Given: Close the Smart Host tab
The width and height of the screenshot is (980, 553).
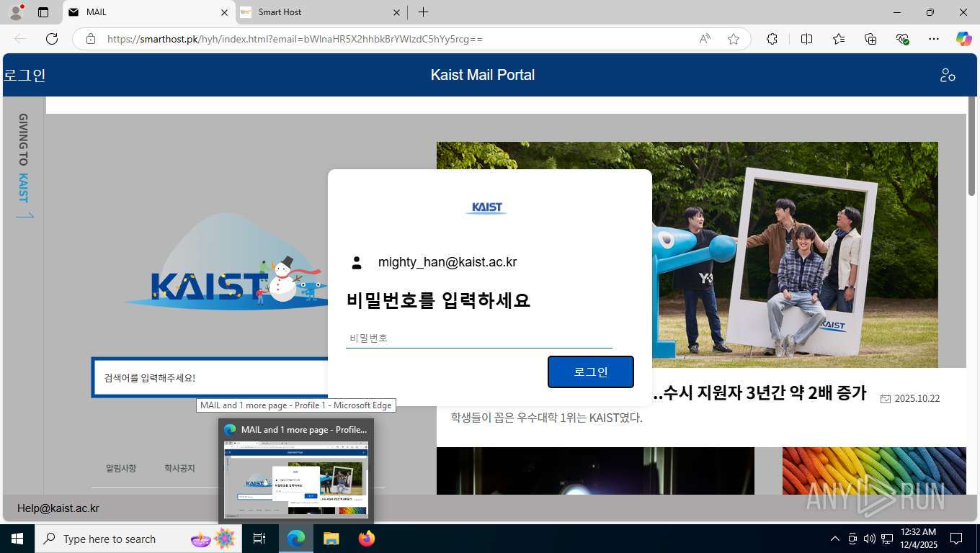Looking at the screenshot, I should click(396, 12).
